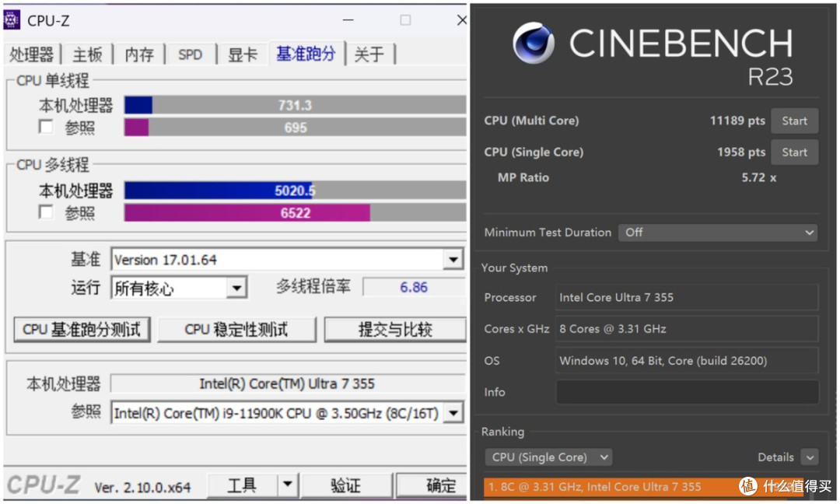Minimize the CPU-Z window
Image resolution: width=840 pixels, height=504 pixels.
pyautogui.click(x=348, y=19)
